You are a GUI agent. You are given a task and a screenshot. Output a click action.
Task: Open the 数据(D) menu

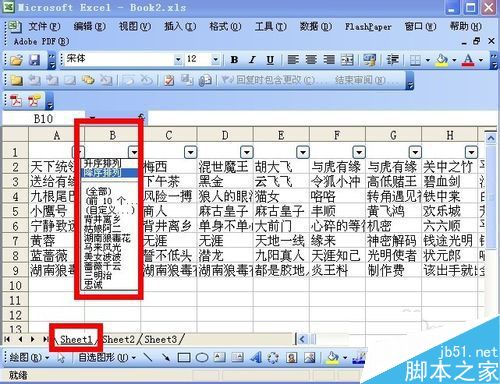(316, 26)
